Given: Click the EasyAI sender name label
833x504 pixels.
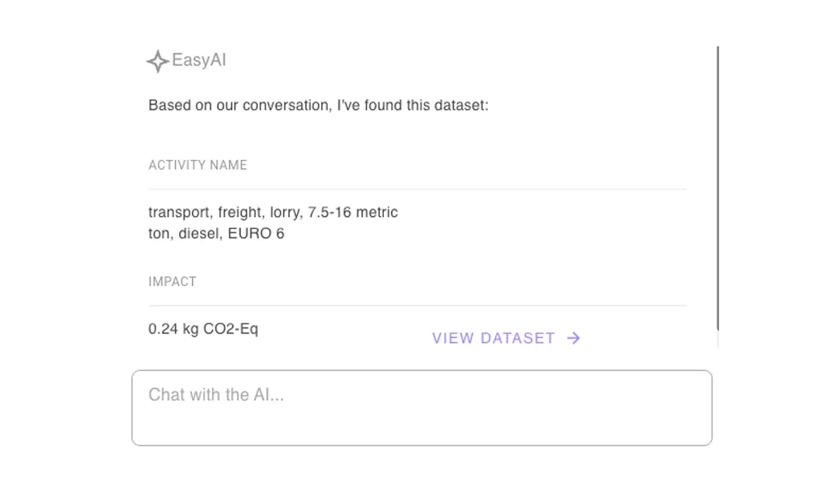Looking at the screenshot, I should pyautogui.click(x=199, y=61).
